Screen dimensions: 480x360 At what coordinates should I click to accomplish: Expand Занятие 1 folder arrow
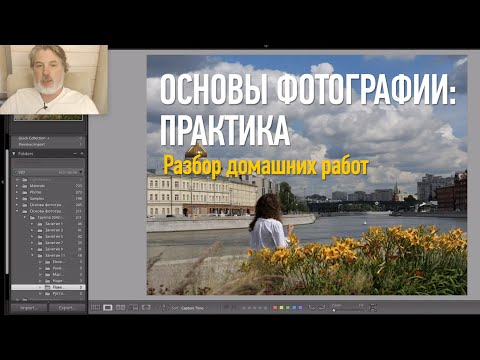tap(32, 224)
